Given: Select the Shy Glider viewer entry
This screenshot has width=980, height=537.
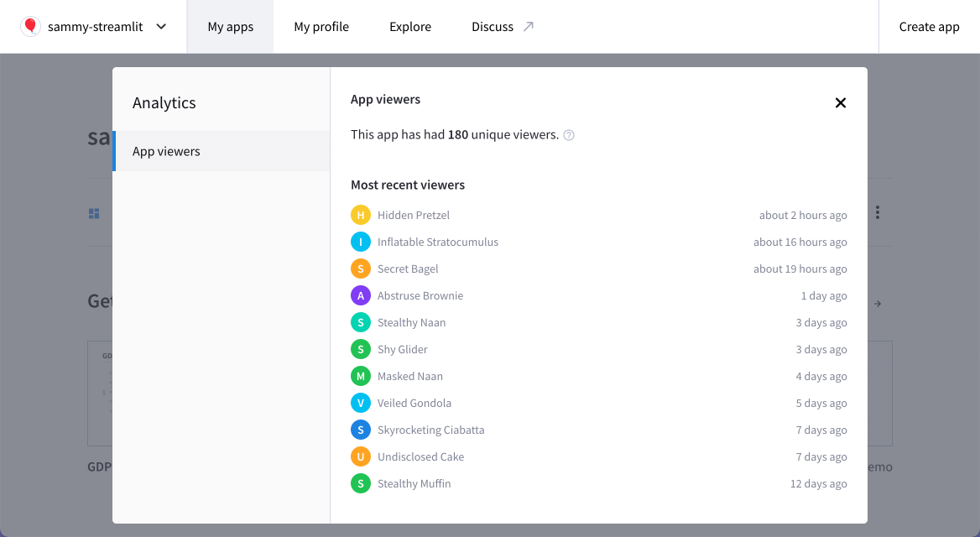Looking at the screenshot, I should coord(402,349).
